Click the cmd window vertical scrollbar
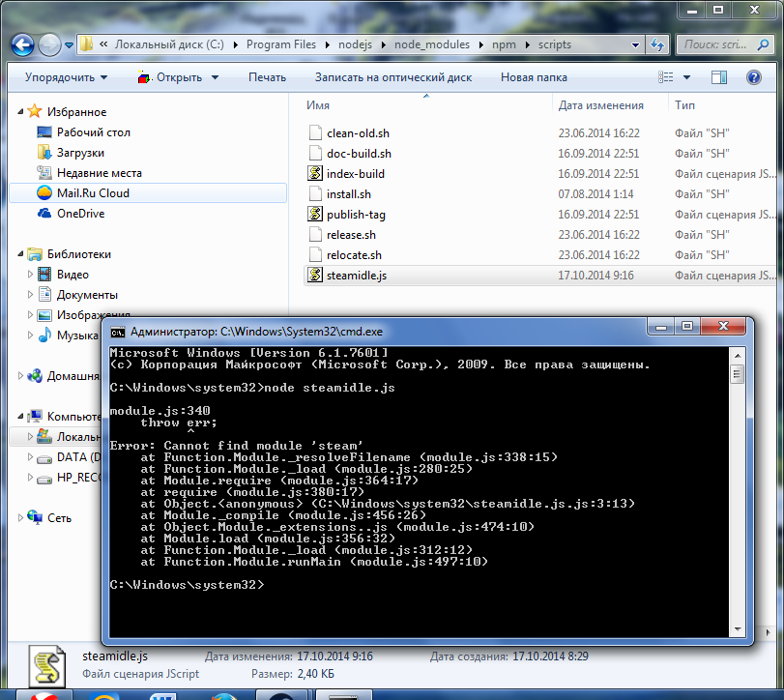 (x=737, y=483)
